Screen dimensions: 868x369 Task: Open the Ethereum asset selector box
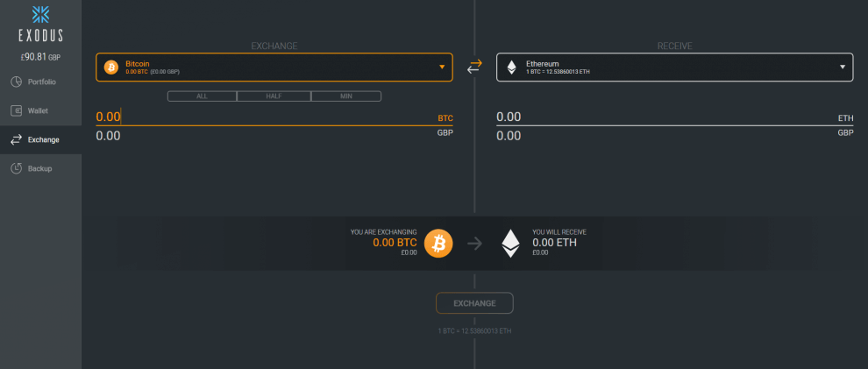click(x=675, y=67)
